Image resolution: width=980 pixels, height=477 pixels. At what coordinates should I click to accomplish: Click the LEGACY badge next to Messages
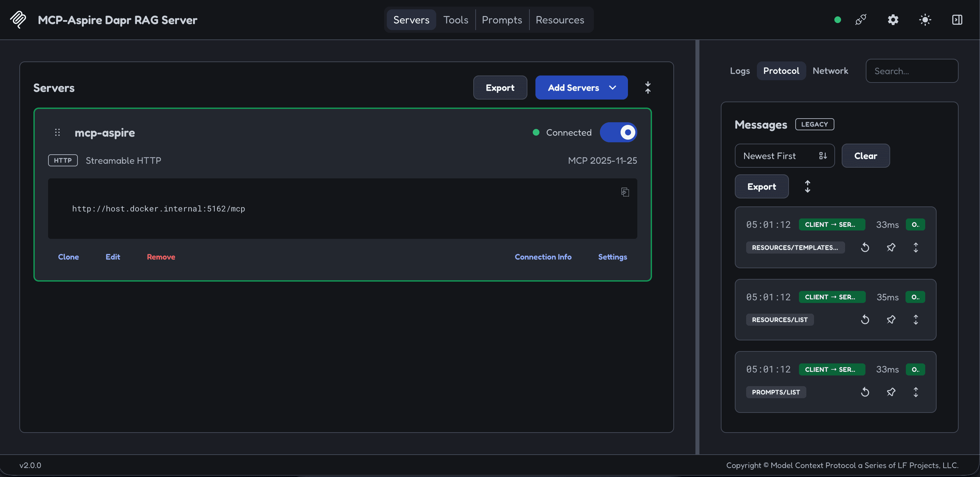coord(815,124)
